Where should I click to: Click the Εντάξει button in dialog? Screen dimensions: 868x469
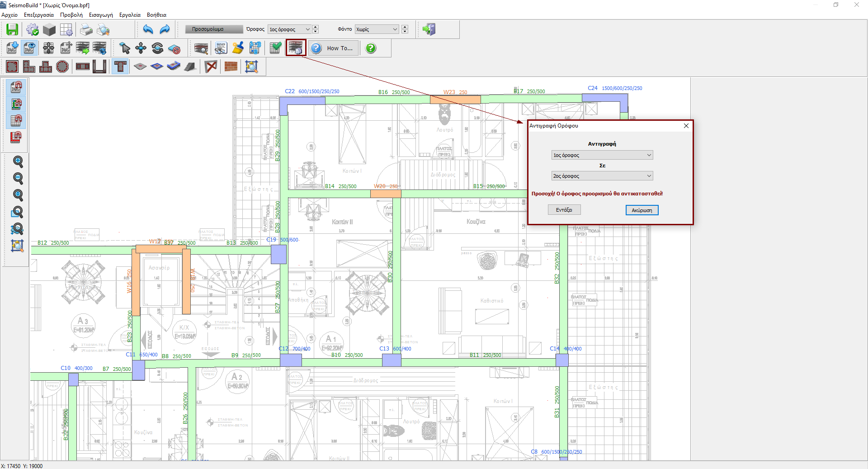564,210
